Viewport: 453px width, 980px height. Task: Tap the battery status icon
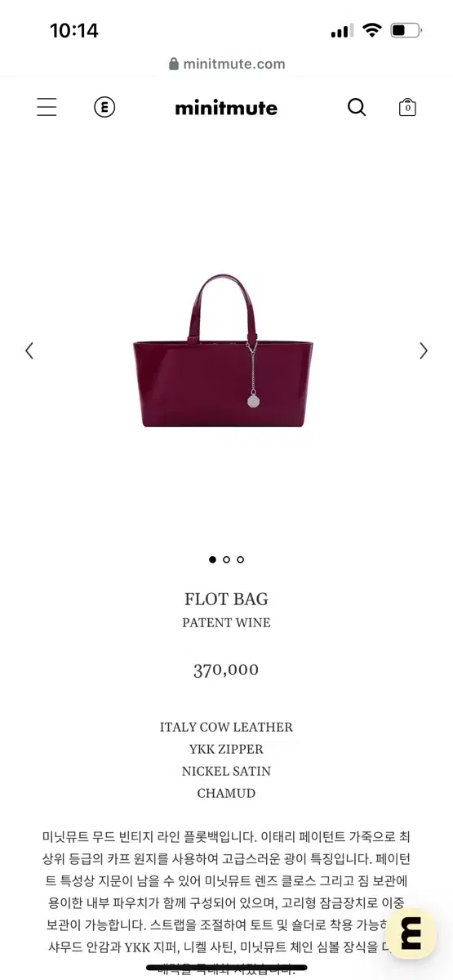pyautogui.click(x=406, y=30)
